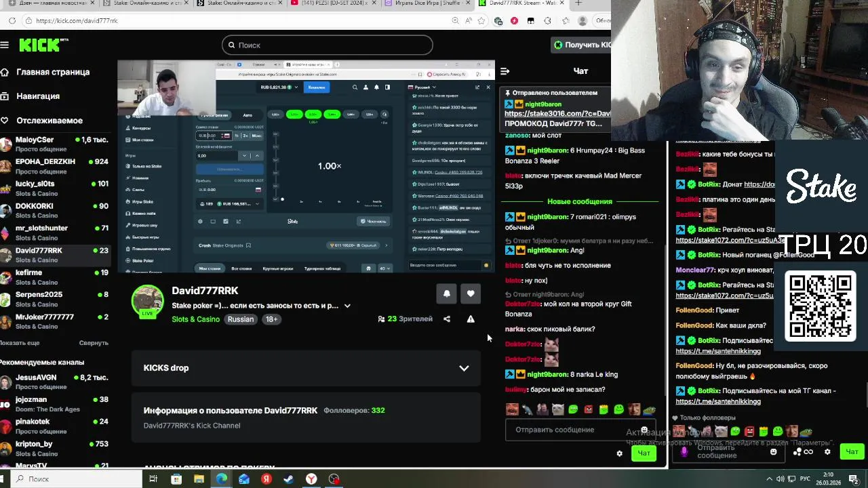
Task: Open mr_slotshunter channel in sidebar
Action: [54, 232]
